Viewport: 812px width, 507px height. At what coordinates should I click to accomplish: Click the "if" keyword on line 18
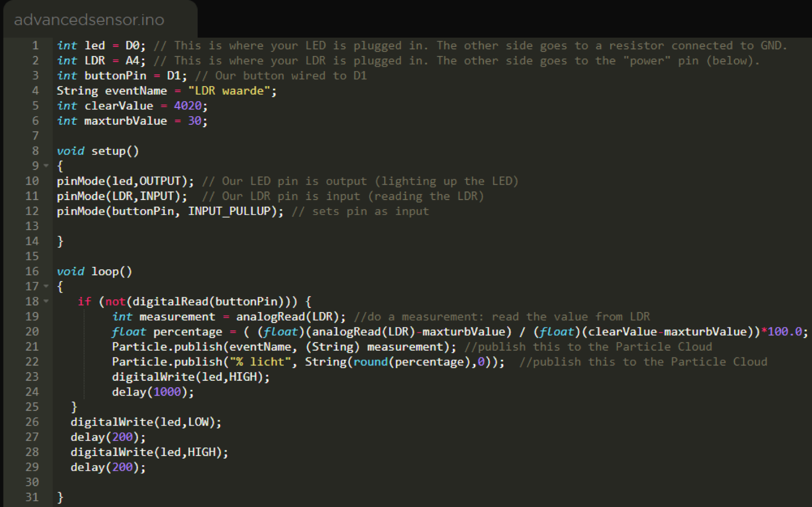pyautogui.click(x=84, y=301)
